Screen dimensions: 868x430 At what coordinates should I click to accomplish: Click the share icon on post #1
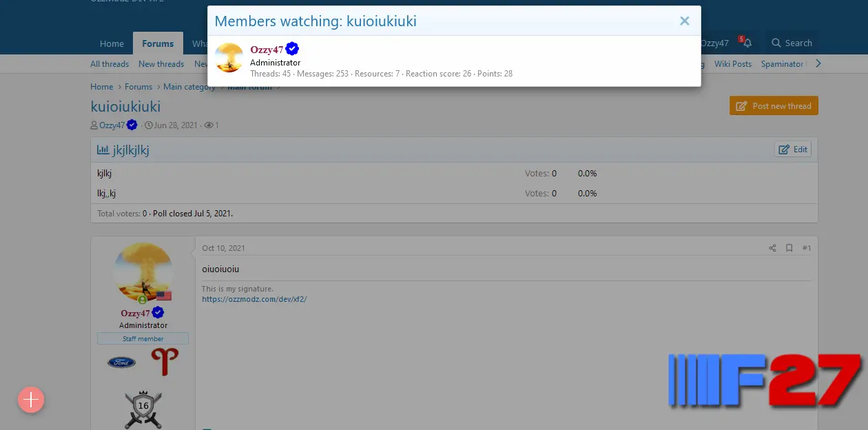click(x=772, y=248)
